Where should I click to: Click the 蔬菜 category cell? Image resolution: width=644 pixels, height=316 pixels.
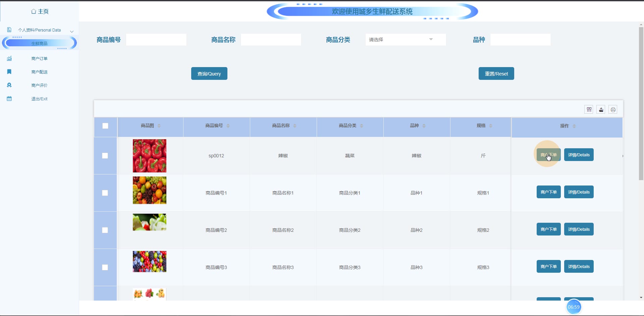pos(350,156)
